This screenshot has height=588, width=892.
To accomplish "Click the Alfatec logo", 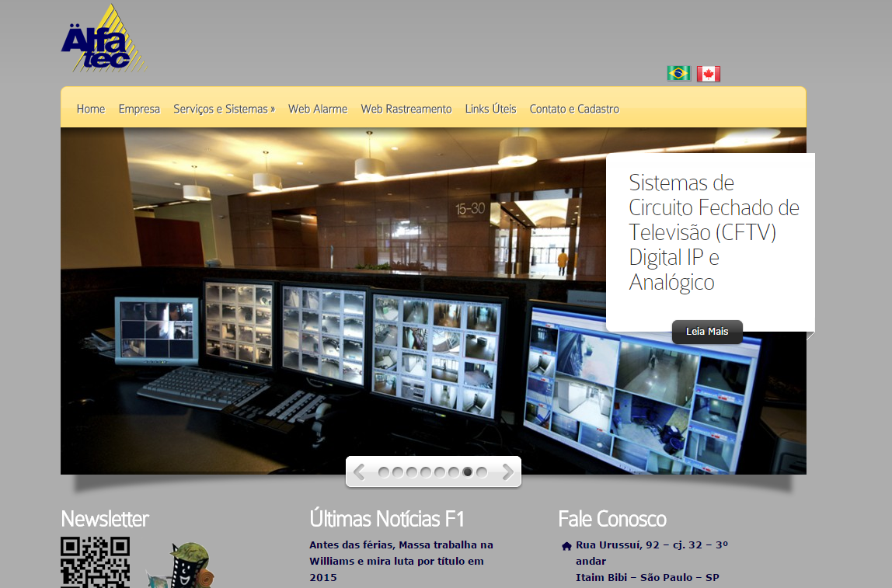I will click(103, 40).
